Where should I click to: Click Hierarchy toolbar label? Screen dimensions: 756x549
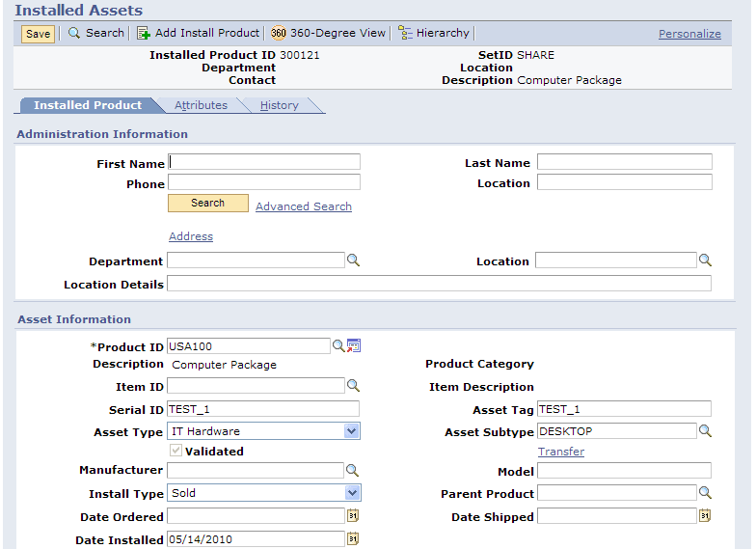pyautogui.click(x=443, y=33)
